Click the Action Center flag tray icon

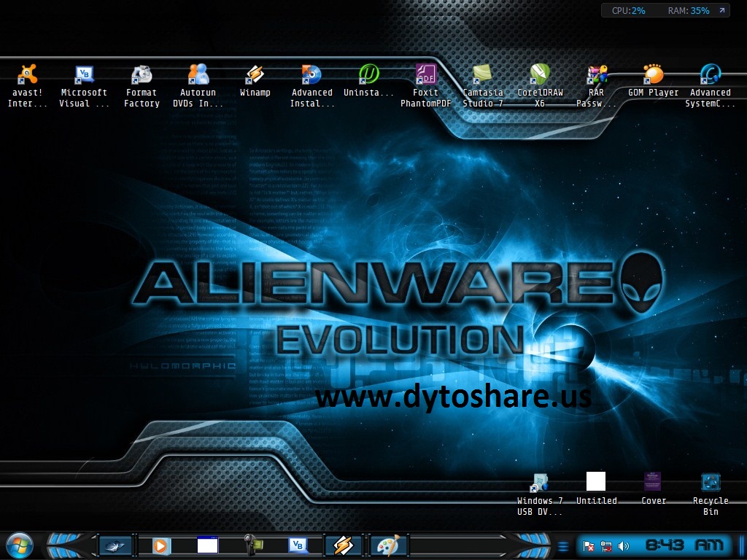pos(589,546)
